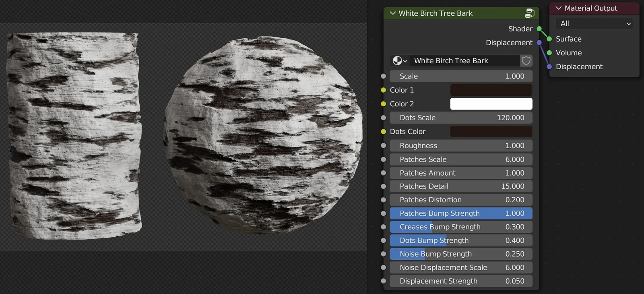Click the Displacement input socket on Material Output
This screenshot has width=644, height=294.
pyautogui.click(x=549, y=67)
